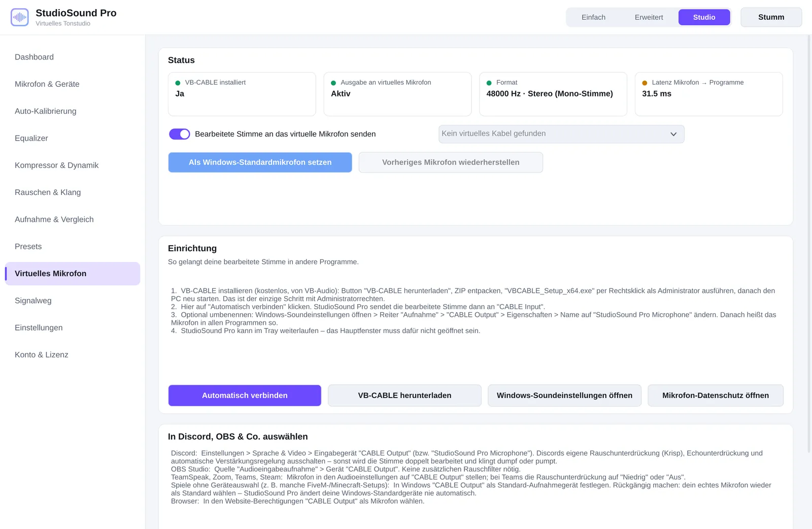Viewport: 812px width, 529px height.
Task: Select Virtuelles Mikrofon in sidebar
Action: pyautogui.click(x=73, y=274)
